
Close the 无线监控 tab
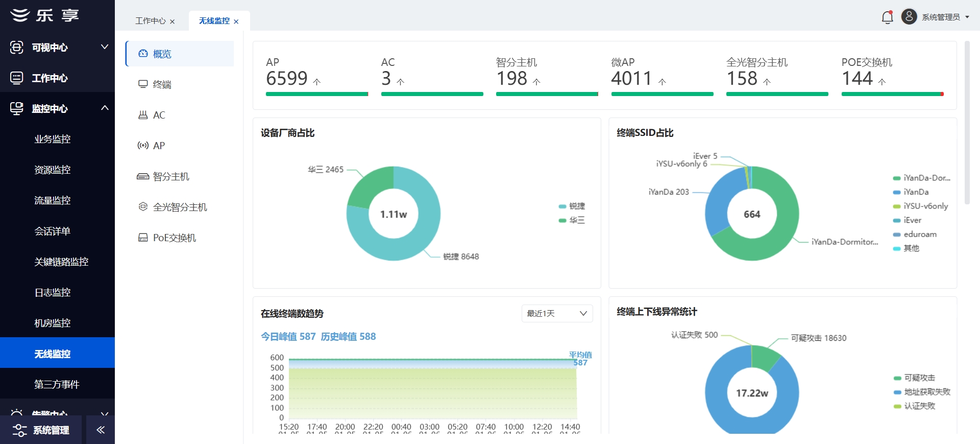[x=236, y=21]
